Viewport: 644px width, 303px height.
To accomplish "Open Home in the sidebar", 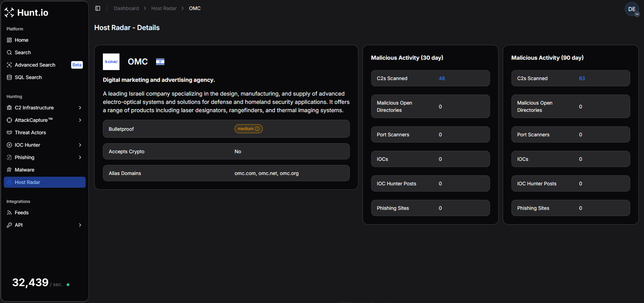I will point(45,40).
